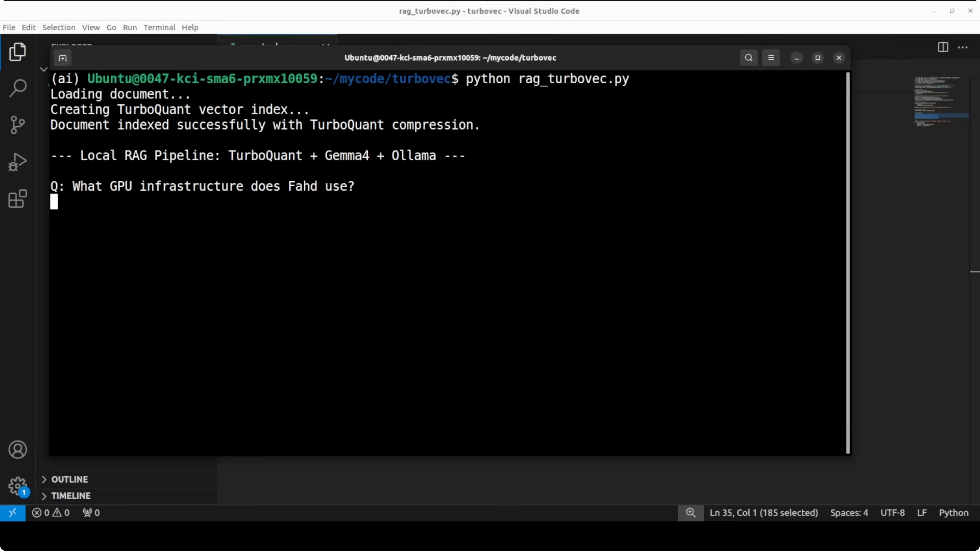Split the editor to the right
Screen dimensions: 980x551
tap(943, 48)
